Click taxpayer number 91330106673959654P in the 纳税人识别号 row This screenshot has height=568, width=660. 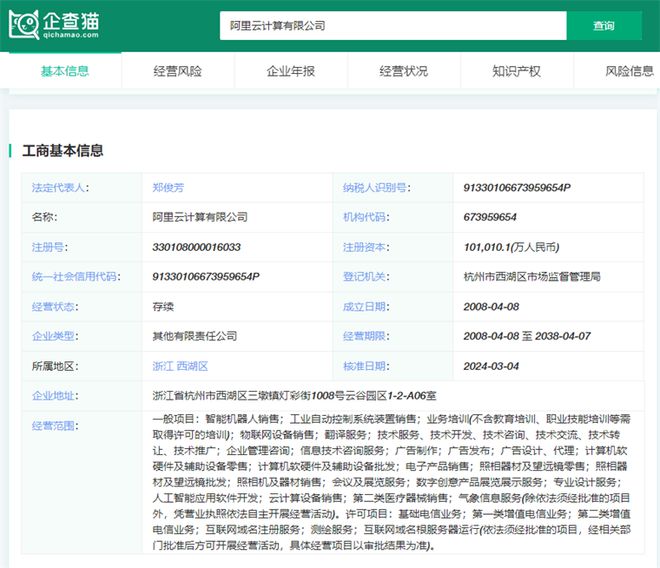click(517, 187)
